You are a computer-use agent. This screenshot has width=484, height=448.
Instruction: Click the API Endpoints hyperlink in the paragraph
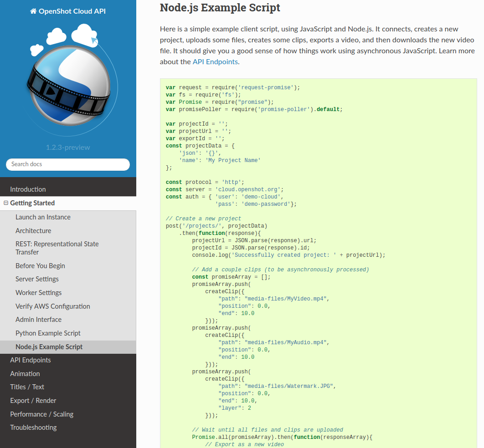click(x=215, y=61)
